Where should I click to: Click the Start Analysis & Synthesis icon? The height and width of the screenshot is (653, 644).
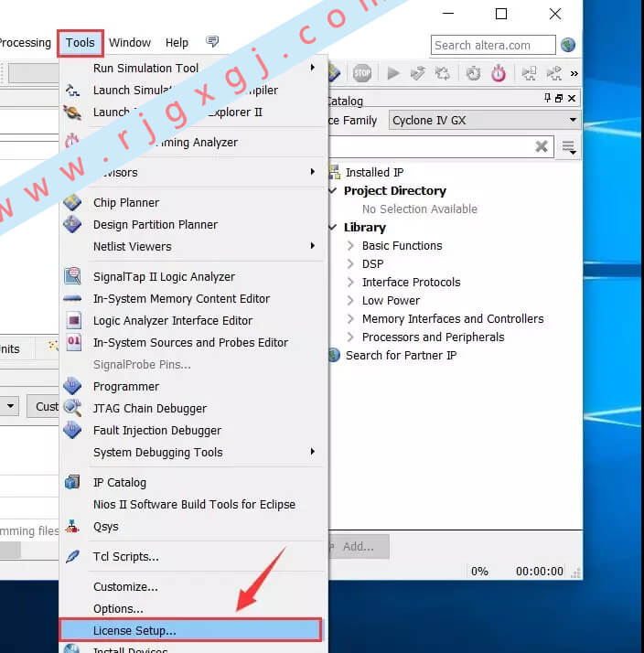click(443, 73)
